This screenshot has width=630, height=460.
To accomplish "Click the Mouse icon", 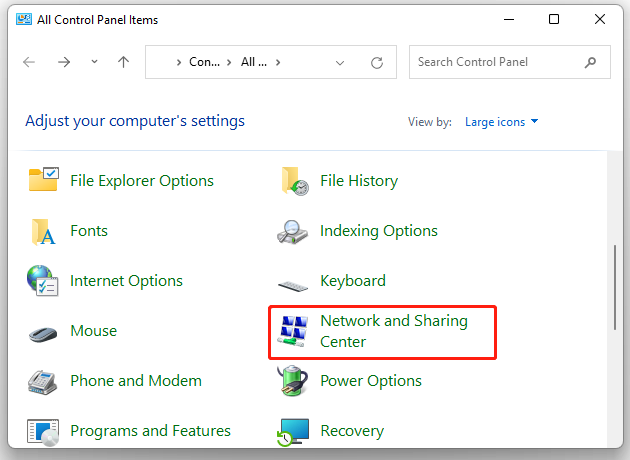I will [x=43, y=333].
